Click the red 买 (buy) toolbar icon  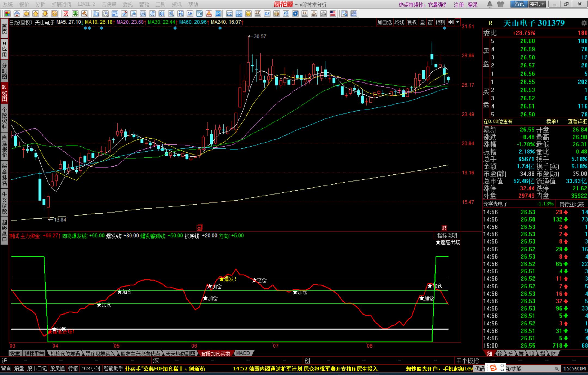66,14
